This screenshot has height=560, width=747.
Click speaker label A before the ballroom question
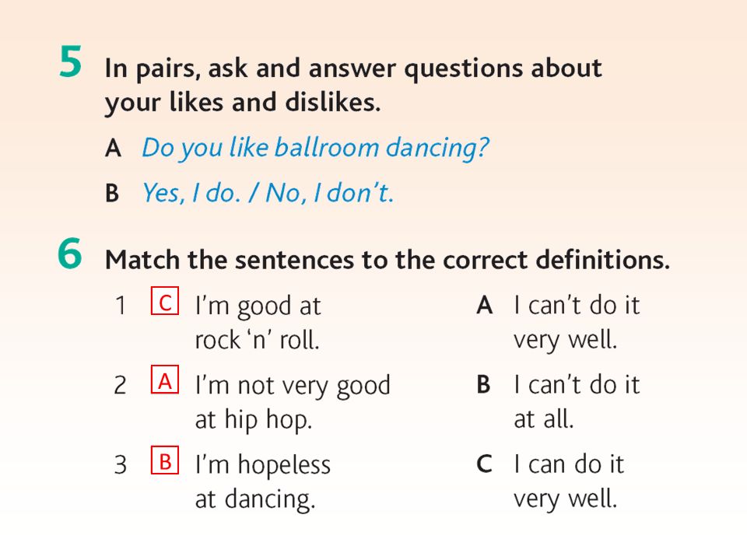[x=113, y=148]
